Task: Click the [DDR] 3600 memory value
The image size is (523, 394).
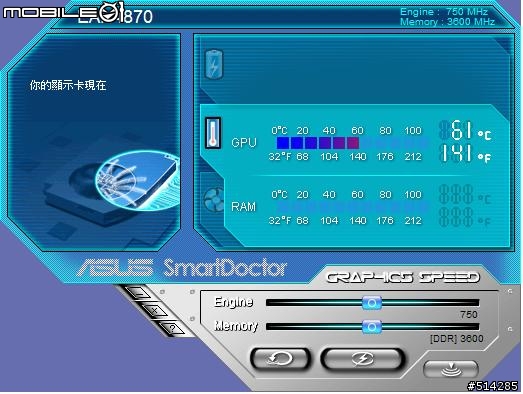Action: (457, 339)
